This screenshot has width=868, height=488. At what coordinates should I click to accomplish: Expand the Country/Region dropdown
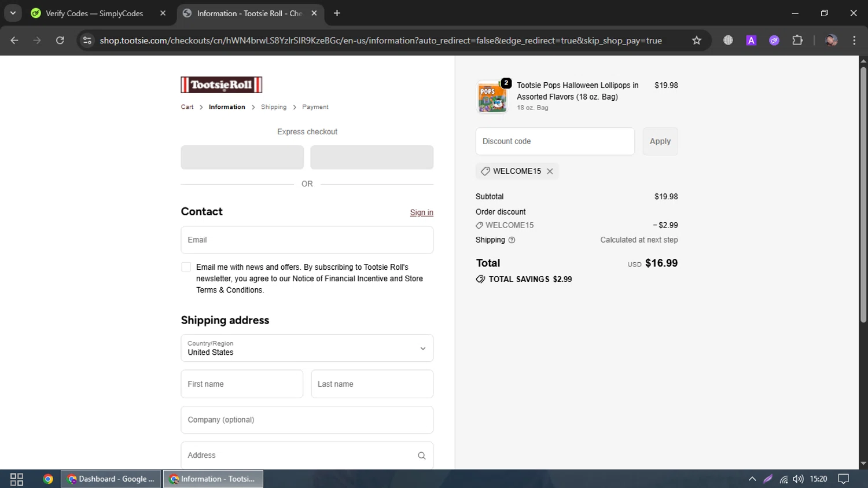[307, 348]
